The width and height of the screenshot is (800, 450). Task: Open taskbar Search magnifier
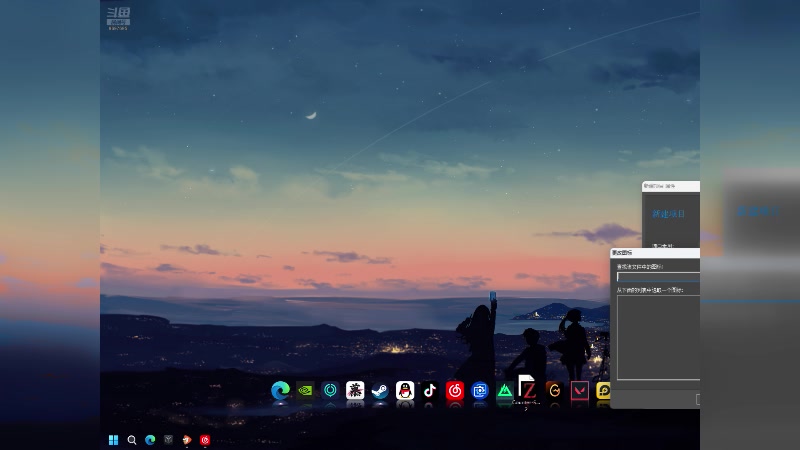[132, 440]
